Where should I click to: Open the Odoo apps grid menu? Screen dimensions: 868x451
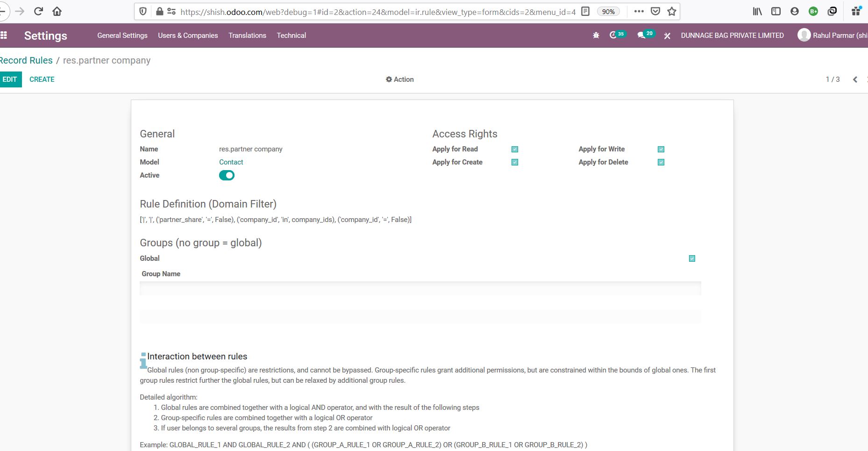(x=4, y=36)
